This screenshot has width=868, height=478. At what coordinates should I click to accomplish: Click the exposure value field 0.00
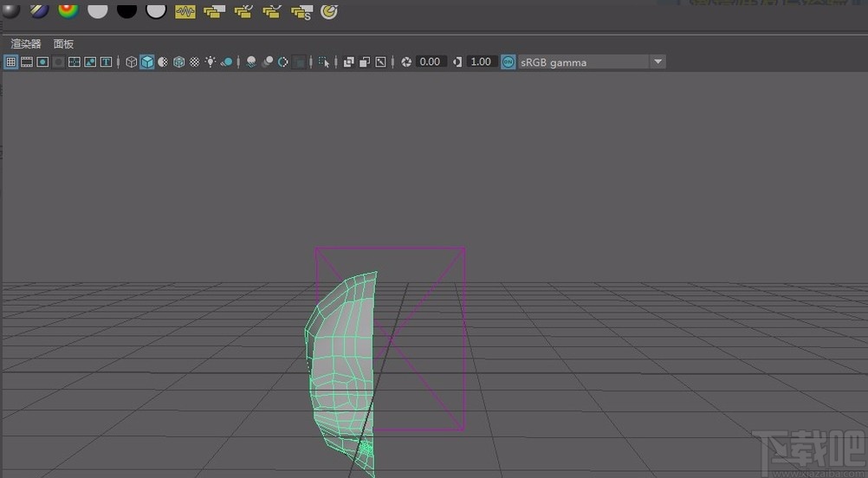click(431, 62)
